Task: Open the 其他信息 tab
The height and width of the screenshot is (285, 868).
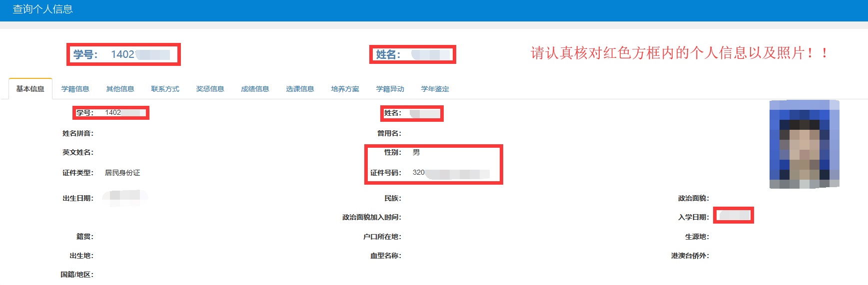Action: [120, 89]
